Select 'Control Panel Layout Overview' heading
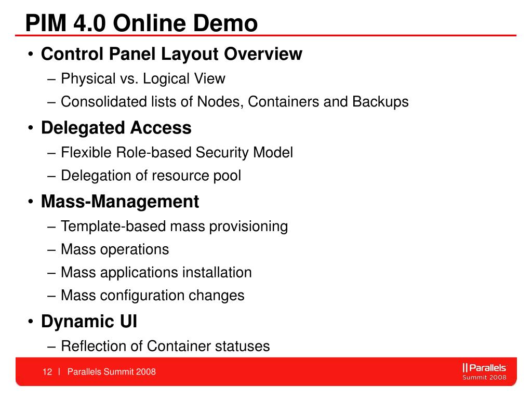 click(x=171, y=54)
